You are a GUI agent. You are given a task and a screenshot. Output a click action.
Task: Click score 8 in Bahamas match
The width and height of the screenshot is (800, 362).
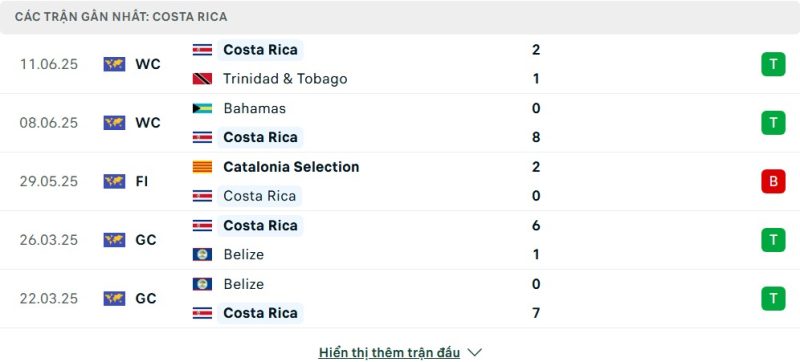536,137
